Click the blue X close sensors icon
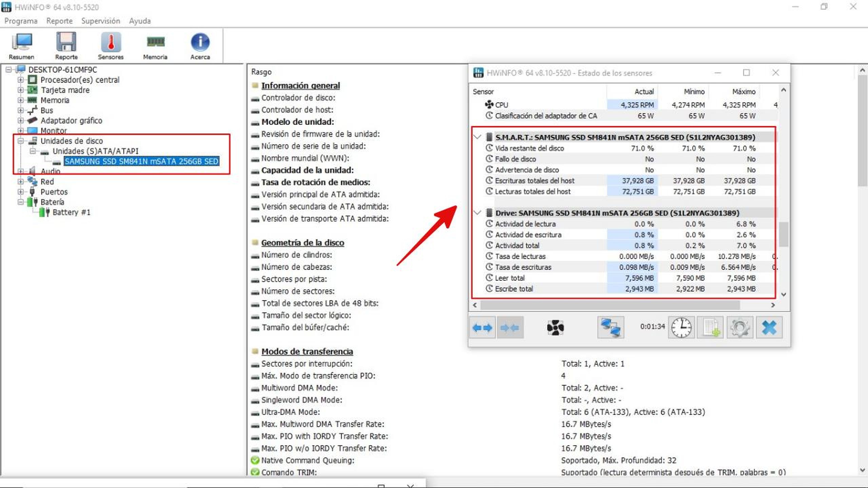This screenshot has width=868, height=488. [769, 327]
